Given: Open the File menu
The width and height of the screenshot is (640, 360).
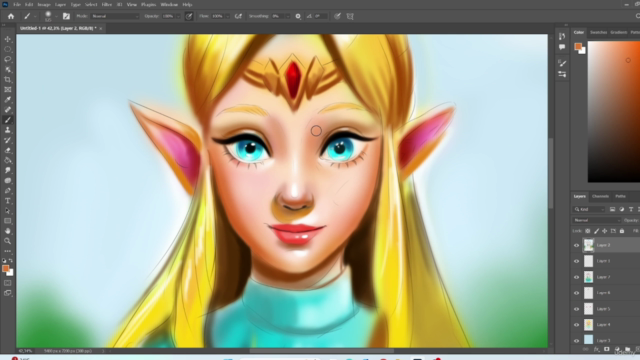Looking at the screenshot, I should click(x=17, y=4).
